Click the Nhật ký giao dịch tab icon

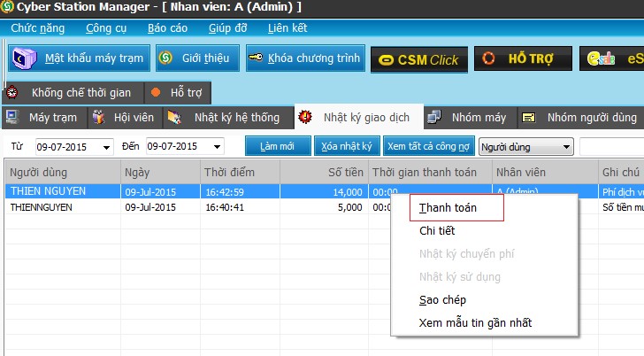click(x=306, y=116)
